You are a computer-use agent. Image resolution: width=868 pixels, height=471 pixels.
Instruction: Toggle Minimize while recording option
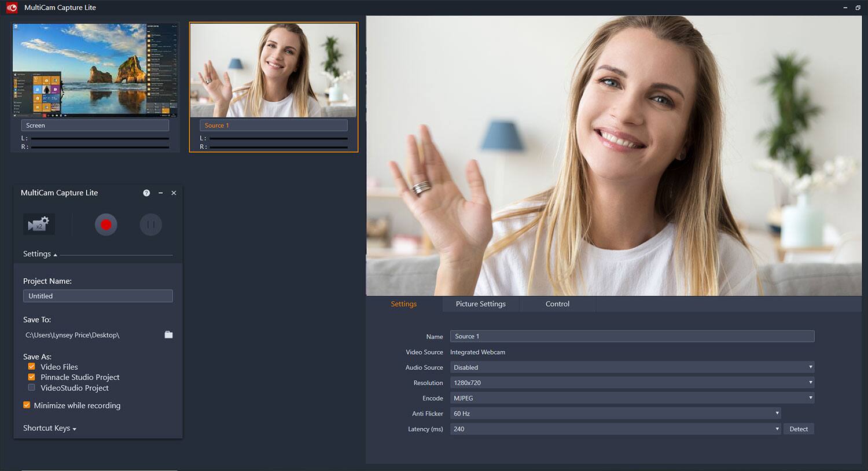coord(27,405)
